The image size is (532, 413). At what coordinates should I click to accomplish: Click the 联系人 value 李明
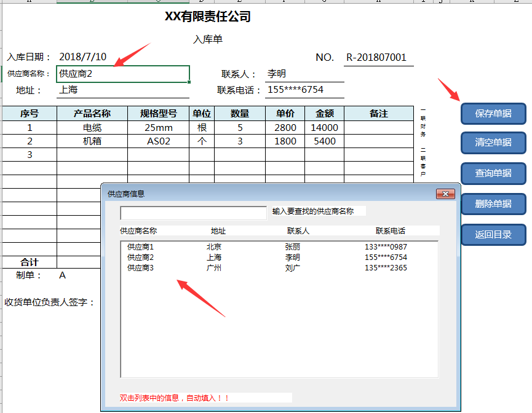pos(277,74)
